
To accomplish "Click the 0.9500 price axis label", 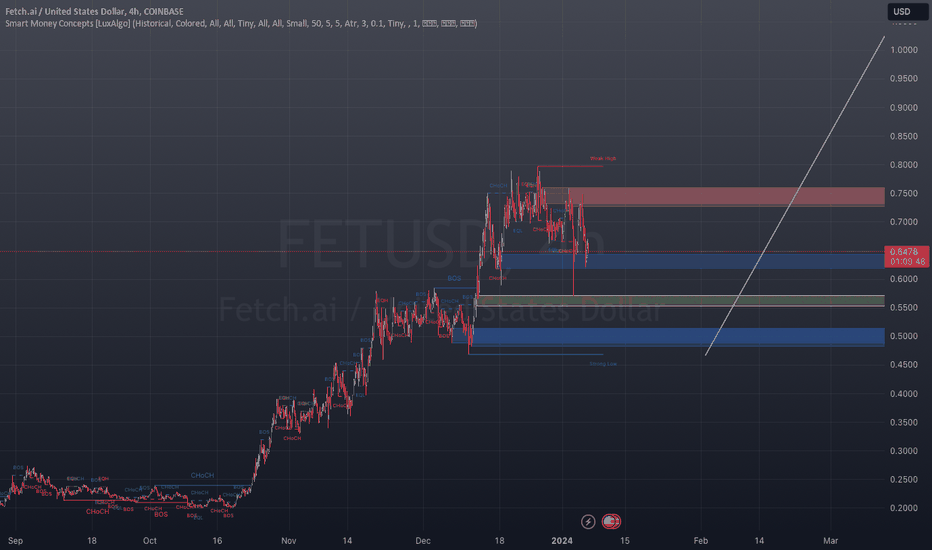I will (903, 78).
